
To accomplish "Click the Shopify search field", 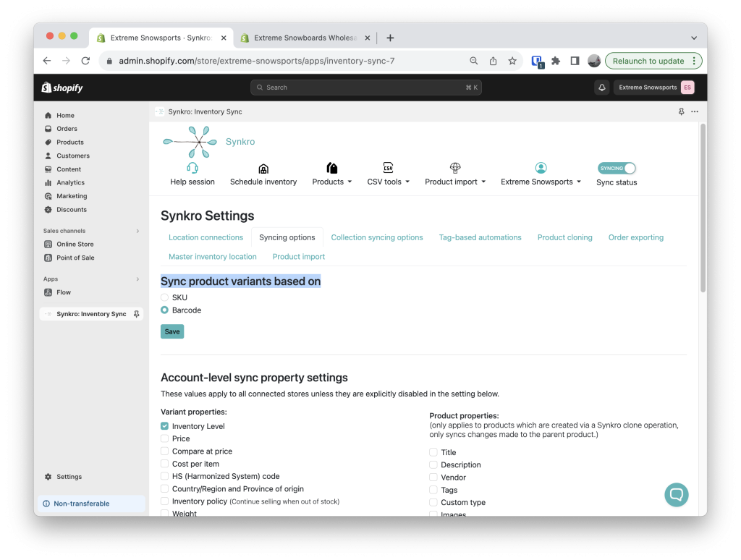I will (x=365, y=88).
